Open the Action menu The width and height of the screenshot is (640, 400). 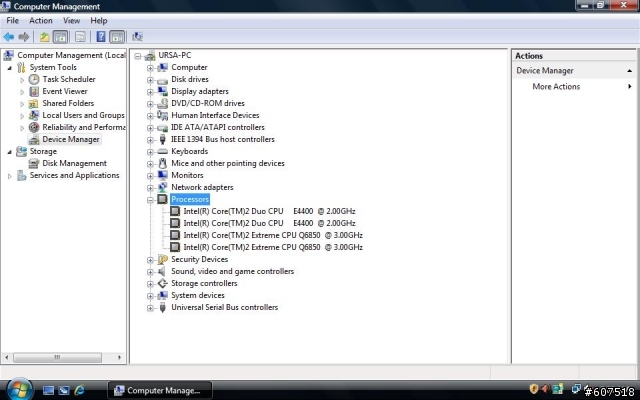[40, 20]
